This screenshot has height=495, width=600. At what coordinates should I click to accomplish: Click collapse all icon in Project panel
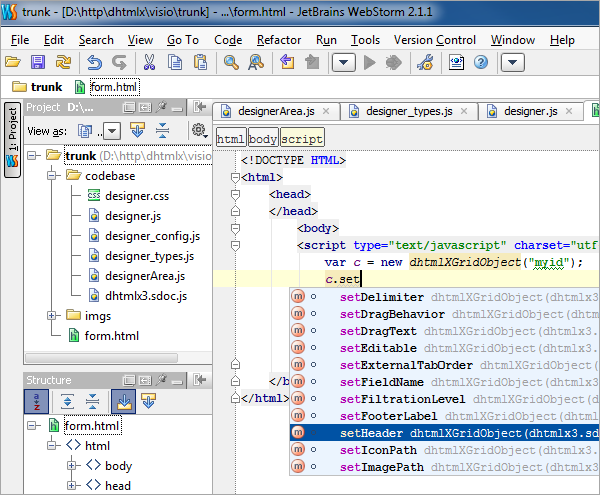[162, 130]
